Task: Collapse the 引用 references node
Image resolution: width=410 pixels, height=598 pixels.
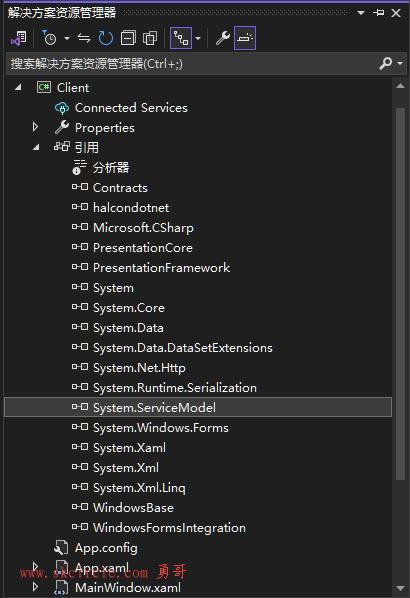Action: tap(36, 147)
